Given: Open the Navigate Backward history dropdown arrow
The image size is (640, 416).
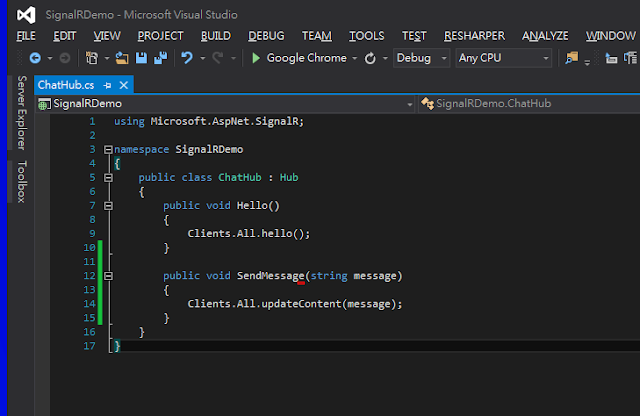Looking at the screenshot, I should click(50, 58).
